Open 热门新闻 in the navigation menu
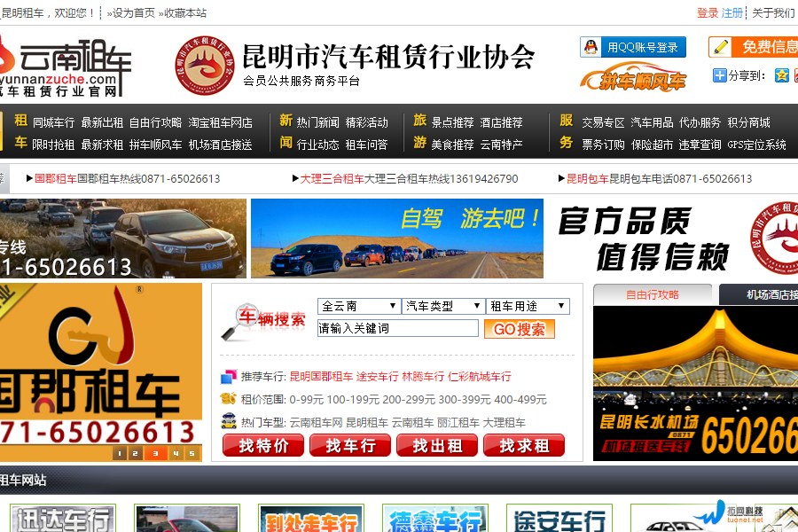This screenshot has width=798, height=532. [317, 122]
